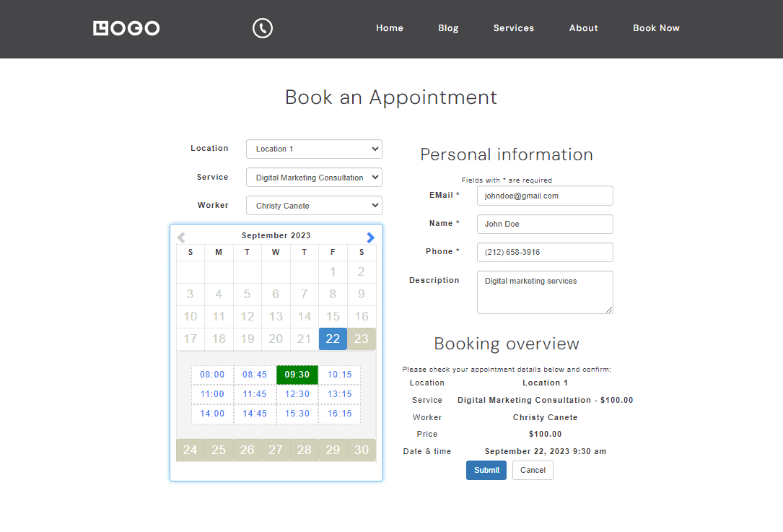Open the Blog menu item
This screenshot has width=783, height=532.
point(448,28)
